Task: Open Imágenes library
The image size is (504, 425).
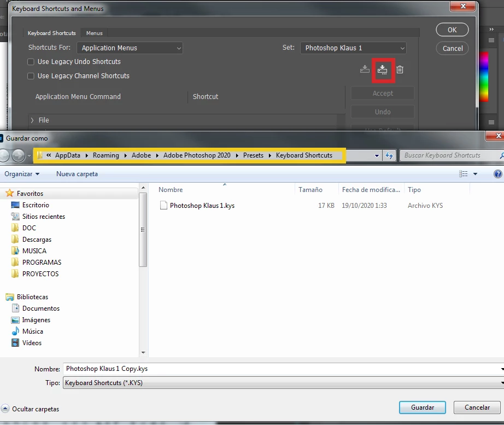Action: [x=36, y=320]
